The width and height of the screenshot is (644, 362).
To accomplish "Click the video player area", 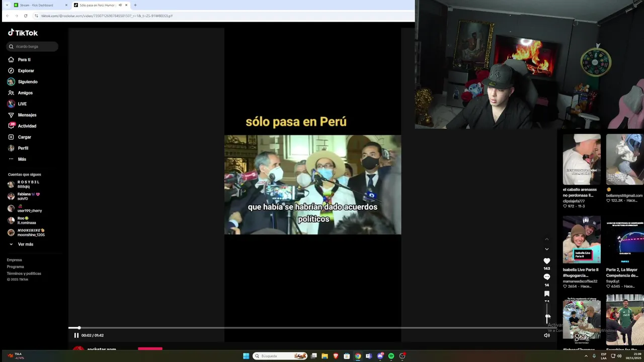I will pyautogui.click(x=312, y=185).
